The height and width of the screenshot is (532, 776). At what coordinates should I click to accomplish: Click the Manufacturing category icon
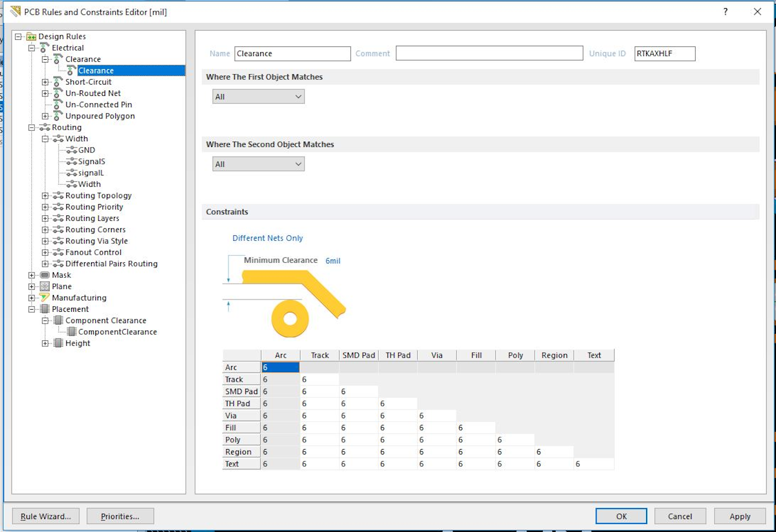click(x=45, y=298)
